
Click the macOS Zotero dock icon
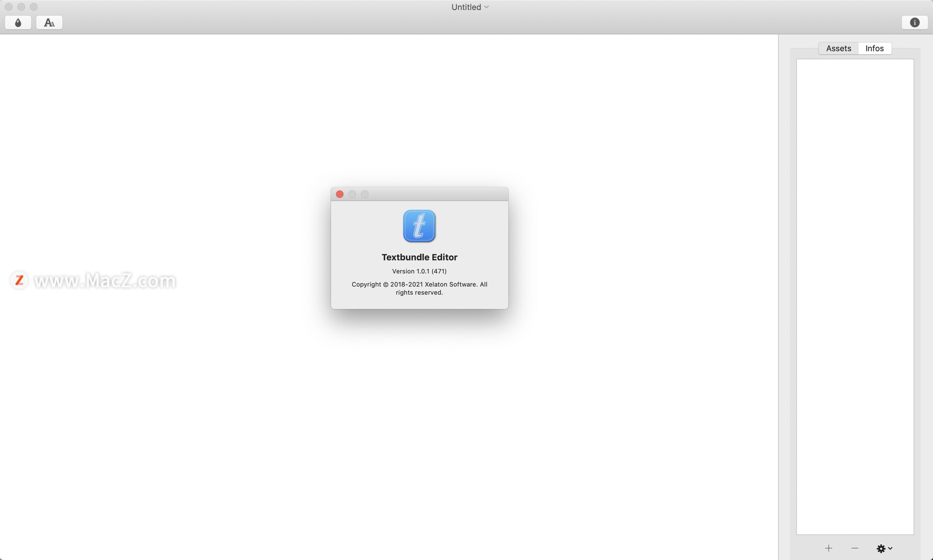pos(18,280)
